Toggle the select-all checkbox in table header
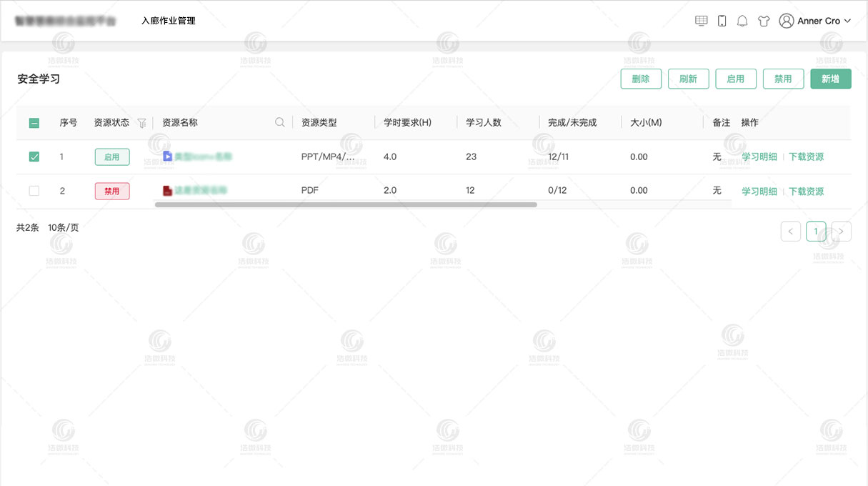868x486 pixels. (x=34, y=122)
